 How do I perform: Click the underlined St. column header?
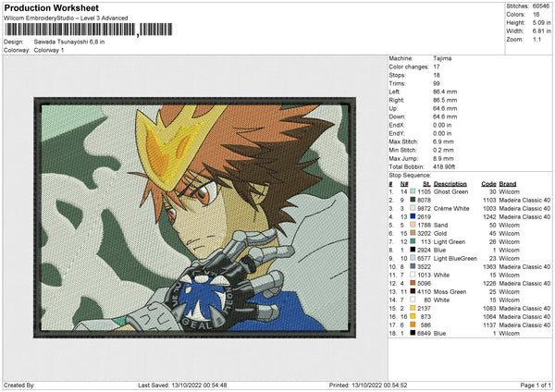(x=426, y=184)
